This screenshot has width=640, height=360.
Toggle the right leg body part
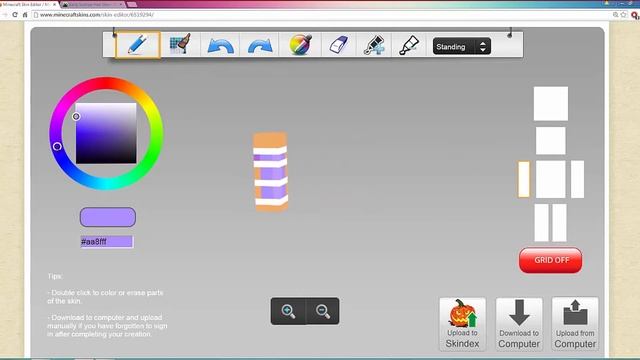(x=560, y=223)
